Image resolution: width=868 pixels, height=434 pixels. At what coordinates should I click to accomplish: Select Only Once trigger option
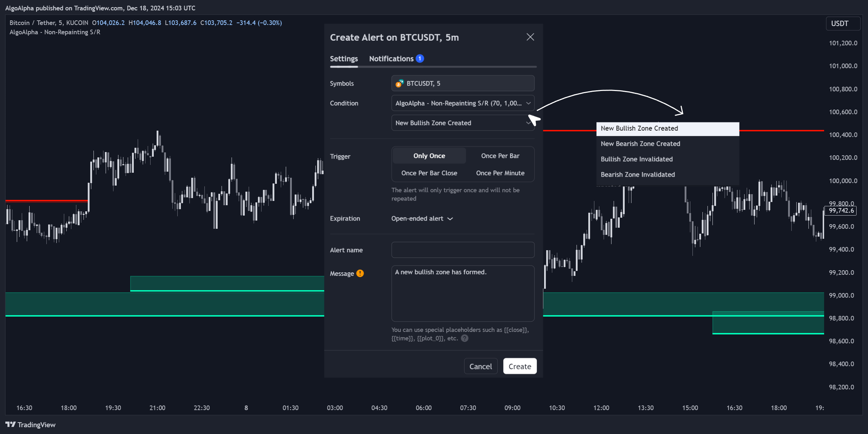[x=429, y=156]
